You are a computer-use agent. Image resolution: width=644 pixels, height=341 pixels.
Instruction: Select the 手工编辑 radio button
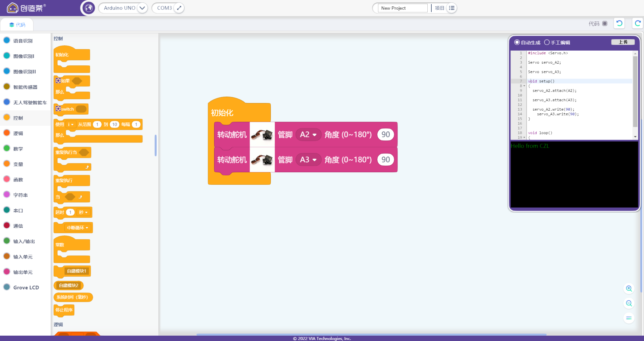pos(547,42)
